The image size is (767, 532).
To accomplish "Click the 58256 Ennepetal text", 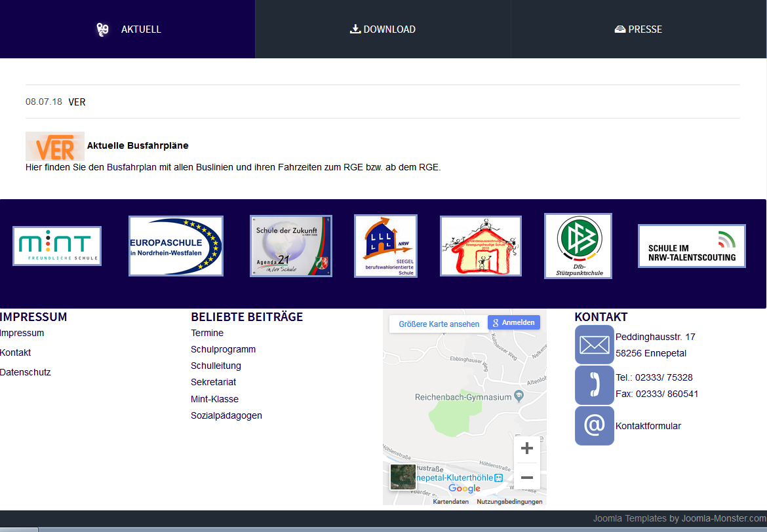I will (x=651, y=354).
